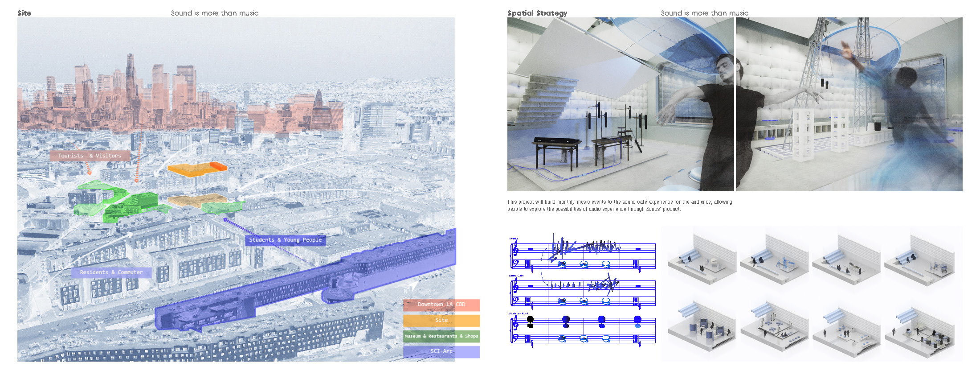Click the half-full coffee cup on the Sound Cafe staff
Viewport: 980px width, 379px height.
[584, 302]
